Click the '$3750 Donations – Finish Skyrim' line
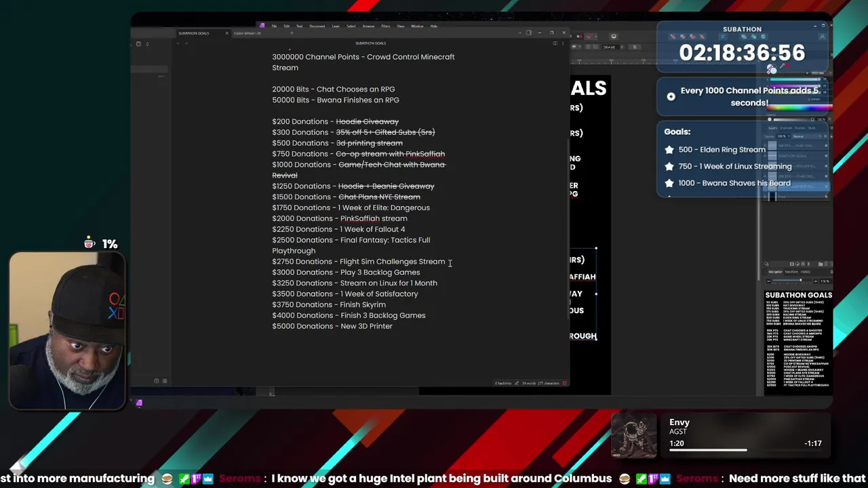 [x=329, y=304]
